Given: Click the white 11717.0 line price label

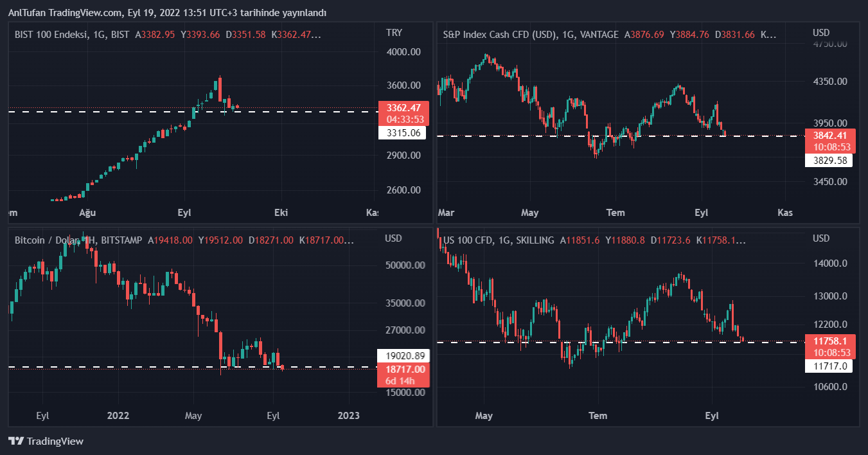Looking at the screenshot, I should [829, 366].
